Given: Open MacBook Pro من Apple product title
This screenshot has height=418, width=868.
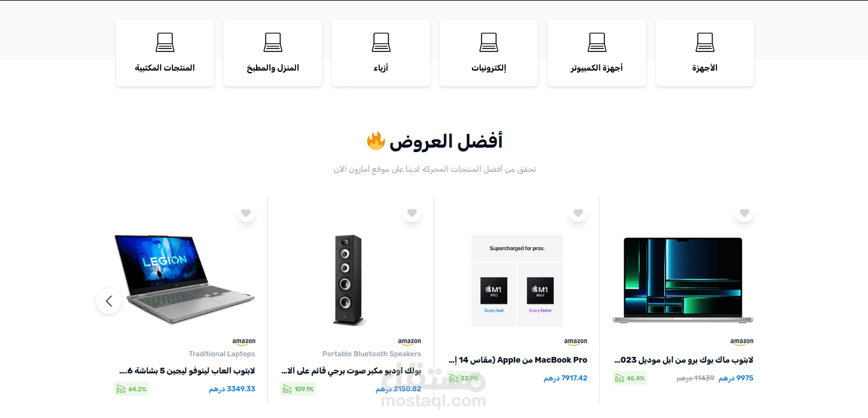Looking at the screenshot, I should click(518, 360).
